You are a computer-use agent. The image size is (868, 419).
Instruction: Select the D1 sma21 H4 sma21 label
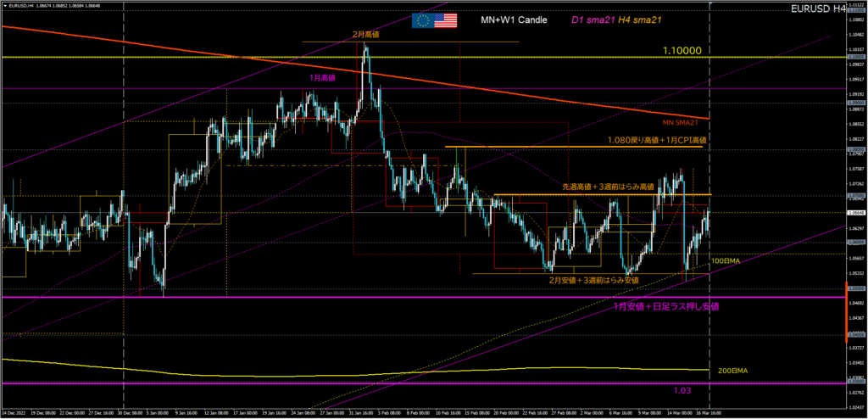point(612,20)
